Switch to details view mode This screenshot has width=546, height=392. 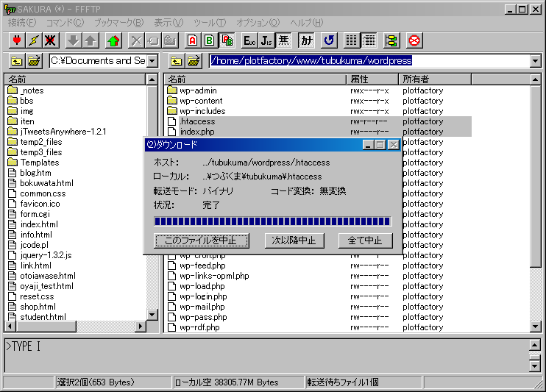pyautogui.click(x=369, y=40)
